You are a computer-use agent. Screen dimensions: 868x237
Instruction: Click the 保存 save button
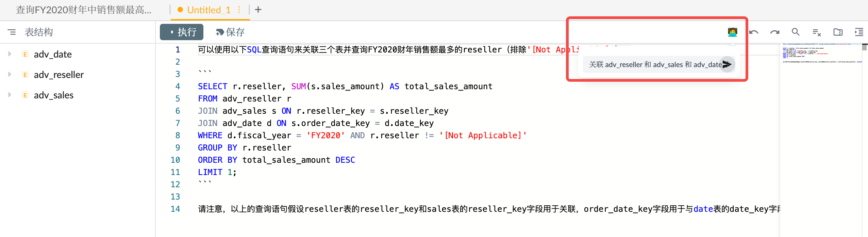point(230,32)
